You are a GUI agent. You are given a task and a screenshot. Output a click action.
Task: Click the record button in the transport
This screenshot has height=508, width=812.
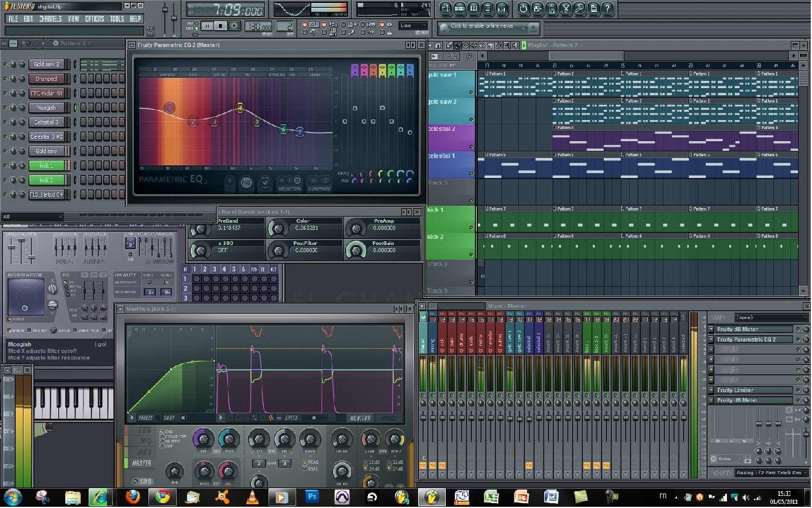tap(233, 26)
